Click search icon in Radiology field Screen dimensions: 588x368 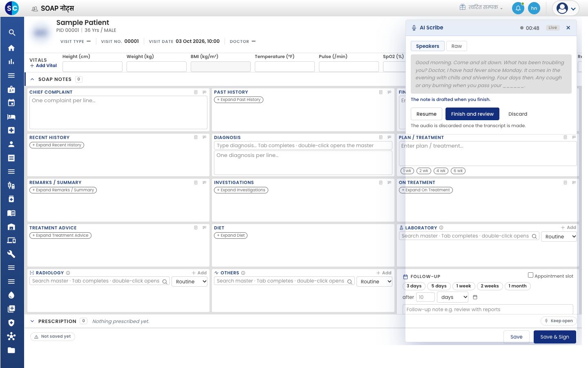tap(165, 282)
